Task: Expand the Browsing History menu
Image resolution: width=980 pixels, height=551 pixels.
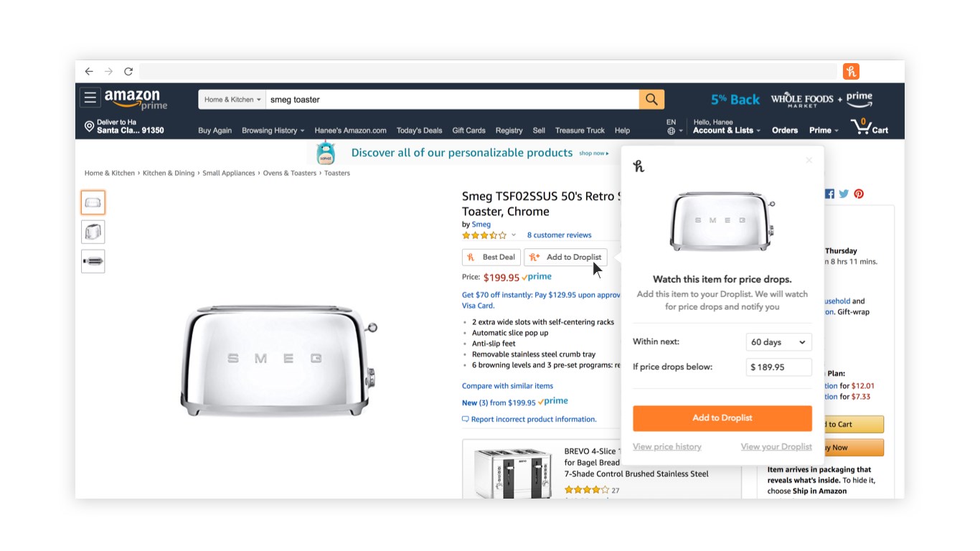Action: pos(273,131)
